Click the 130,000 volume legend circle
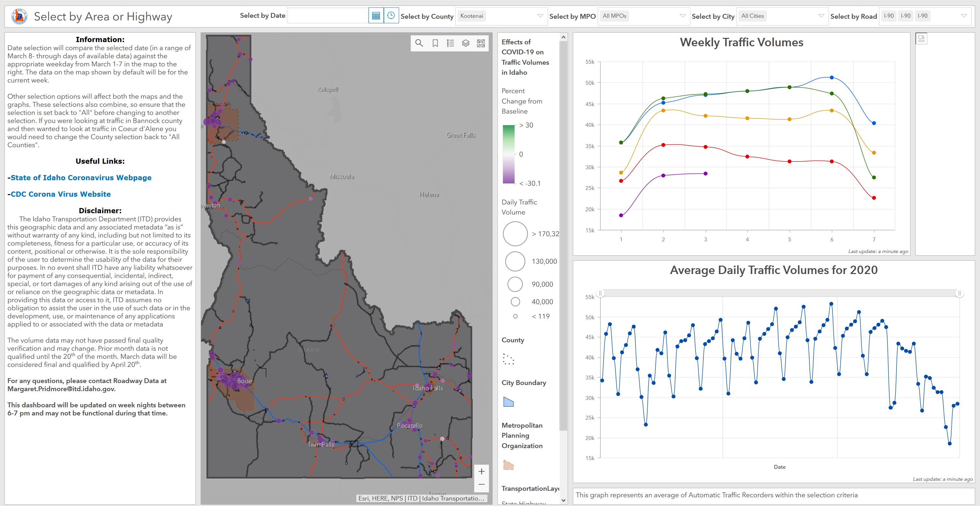The image size is (980, 506). pyautogui.click(x=515, y=261)
